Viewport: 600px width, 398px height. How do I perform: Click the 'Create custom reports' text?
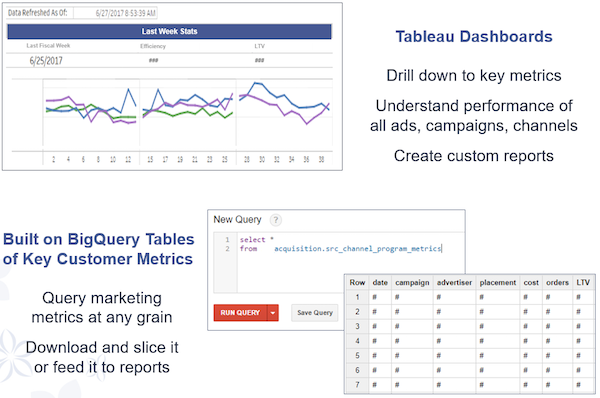tap(474, 156)
